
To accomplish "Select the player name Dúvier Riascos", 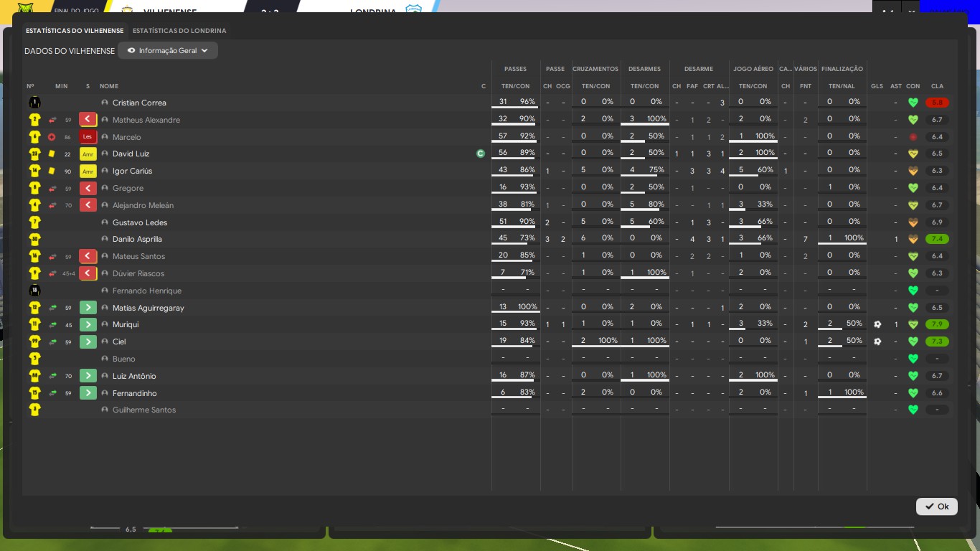I will (x=138, y=273).
